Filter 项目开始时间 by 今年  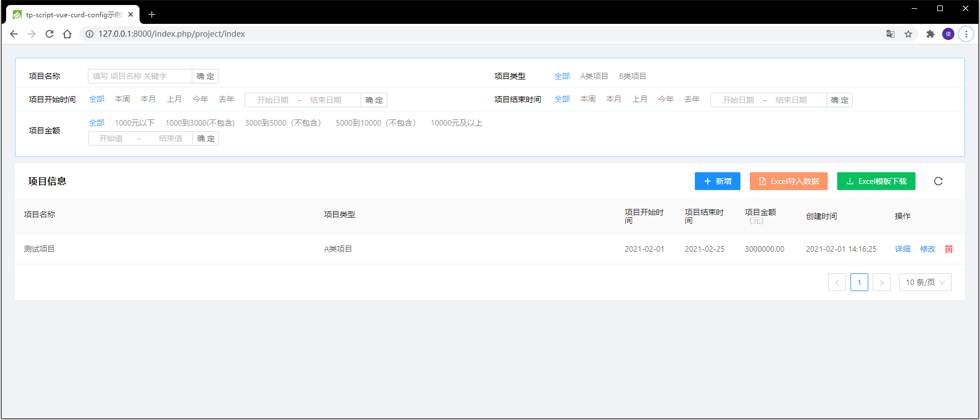point(201,99)
